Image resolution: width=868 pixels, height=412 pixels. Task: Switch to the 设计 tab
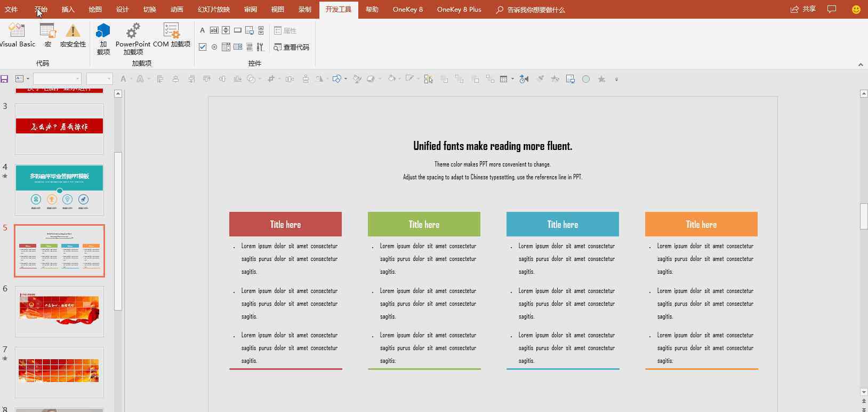123,9
